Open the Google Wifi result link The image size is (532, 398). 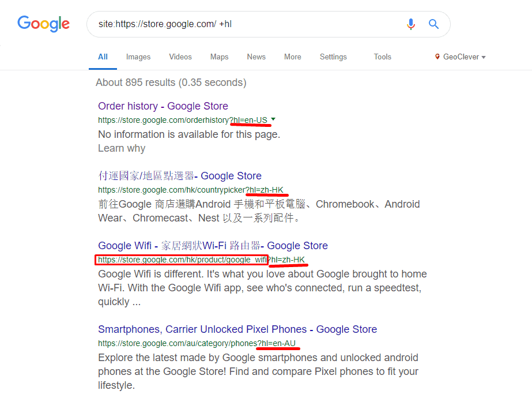click(x=212, y=245)
